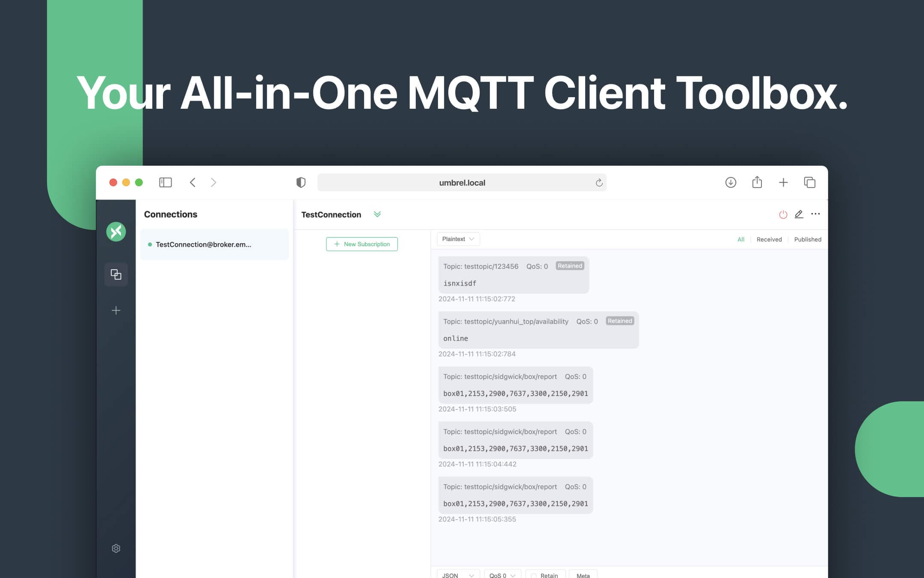Click the edit pencil icon for TestConnection
The height and width of the screenshot is (578, 924).
[x=799, y=214]
